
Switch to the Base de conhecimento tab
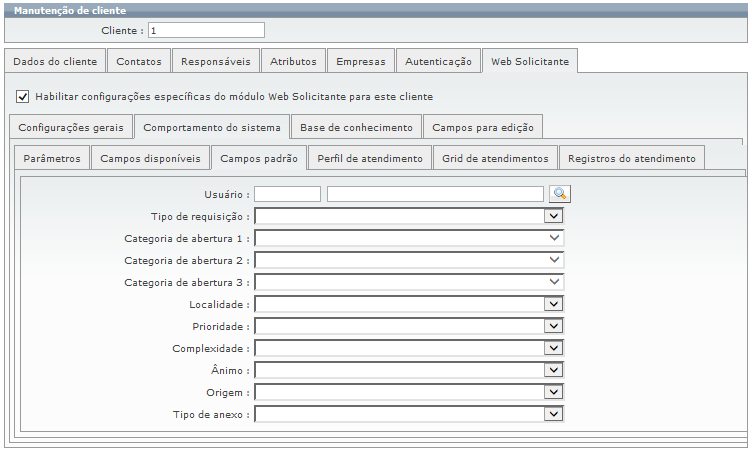click(356, 128)
